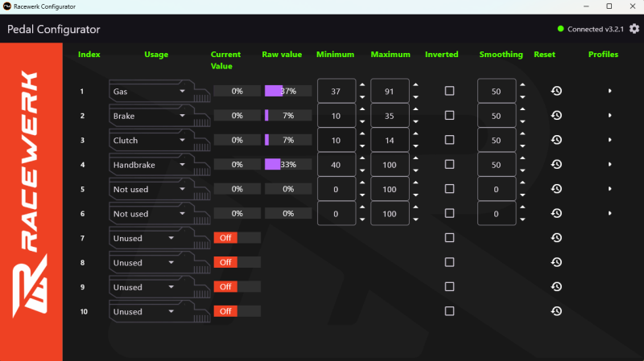Viewport: 644px width, 361px height.
Task: Reset button row 8
Action: (x=556, y=262)
